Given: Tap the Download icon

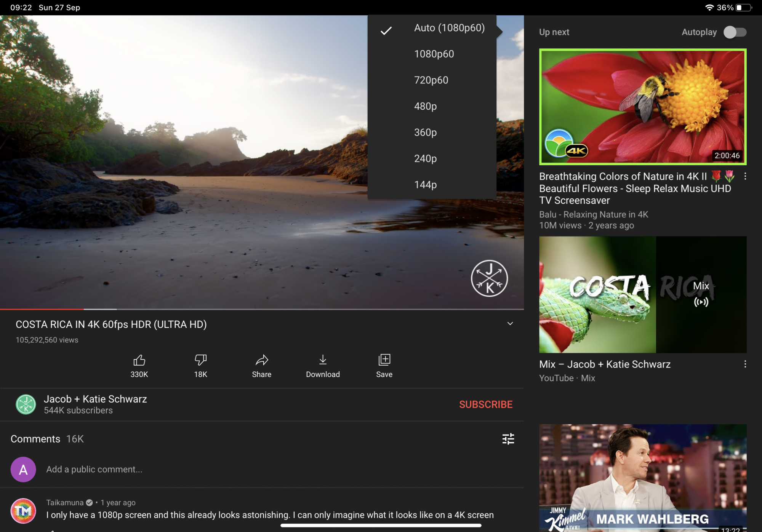Looking at the screenshot, I should (323, 360).
